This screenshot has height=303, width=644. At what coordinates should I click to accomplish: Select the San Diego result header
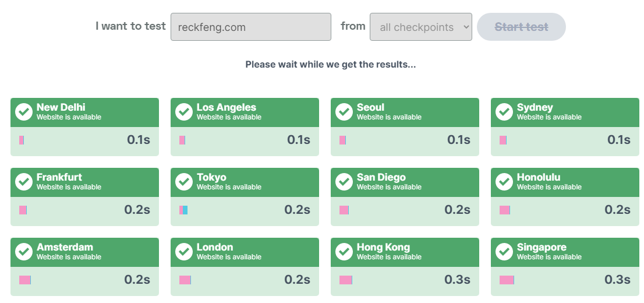click(405, 182)
